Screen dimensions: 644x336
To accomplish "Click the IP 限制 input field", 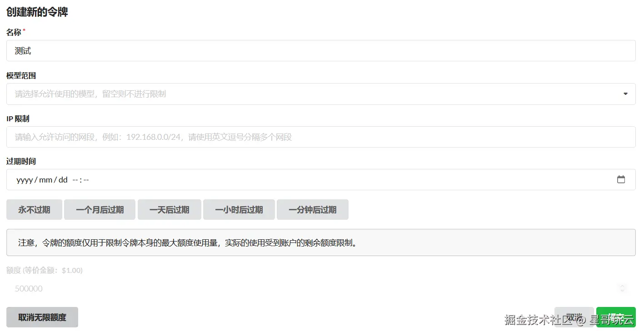I will click(x=321, y=137).
